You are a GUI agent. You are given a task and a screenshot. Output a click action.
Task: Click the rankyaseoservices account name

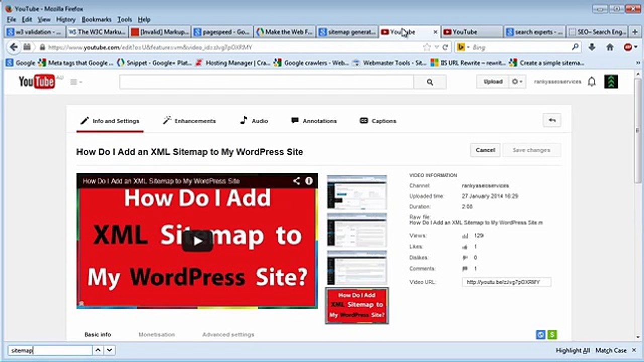pyautogui.click(x=557, y=82)
